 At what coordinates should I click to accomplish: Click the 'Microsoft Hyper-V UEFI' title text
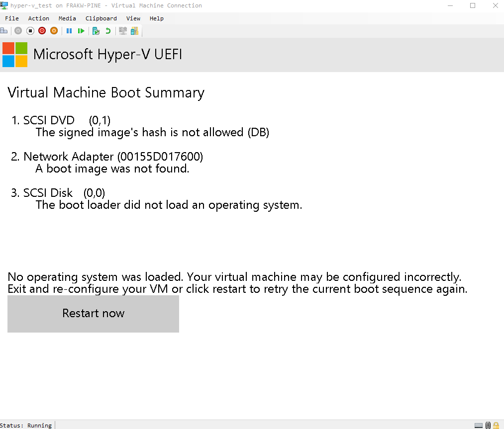[x=107, y=54]
